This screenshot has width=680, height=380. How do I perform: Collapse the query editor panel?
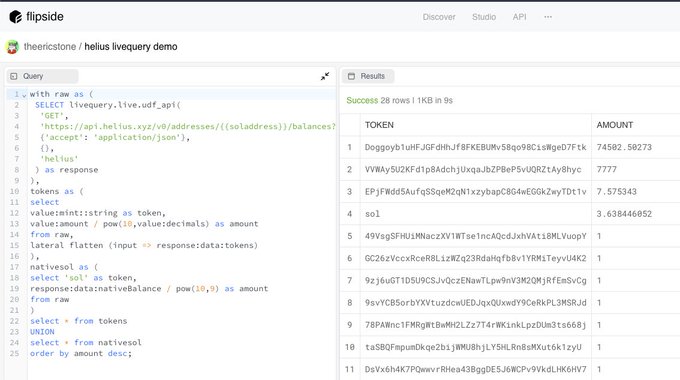click(325, 76)
